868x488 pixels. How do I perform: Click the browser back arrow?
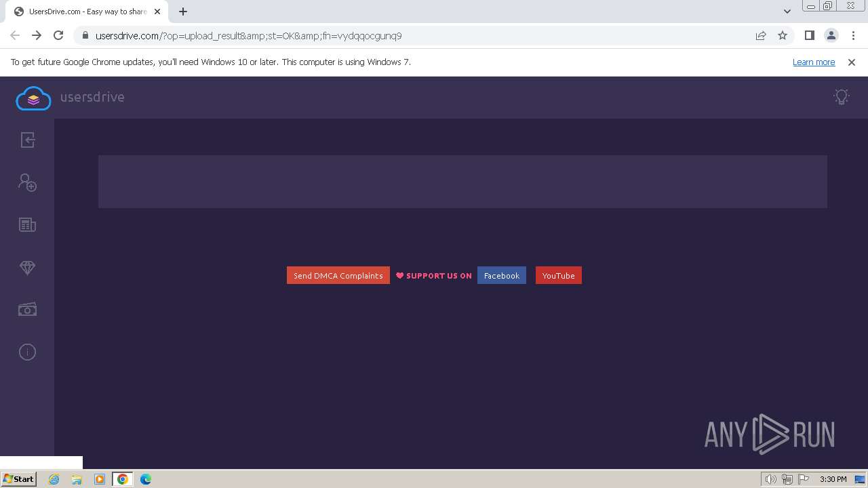pyautogui.click(x=15, y=35)
